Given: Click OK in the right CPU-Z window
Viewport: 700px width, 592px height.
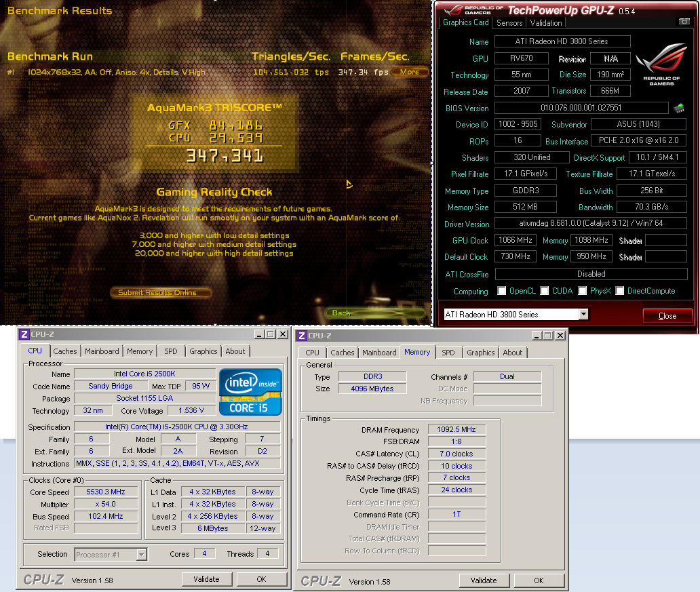Looking at the screenshot, I should pos(539,580).
